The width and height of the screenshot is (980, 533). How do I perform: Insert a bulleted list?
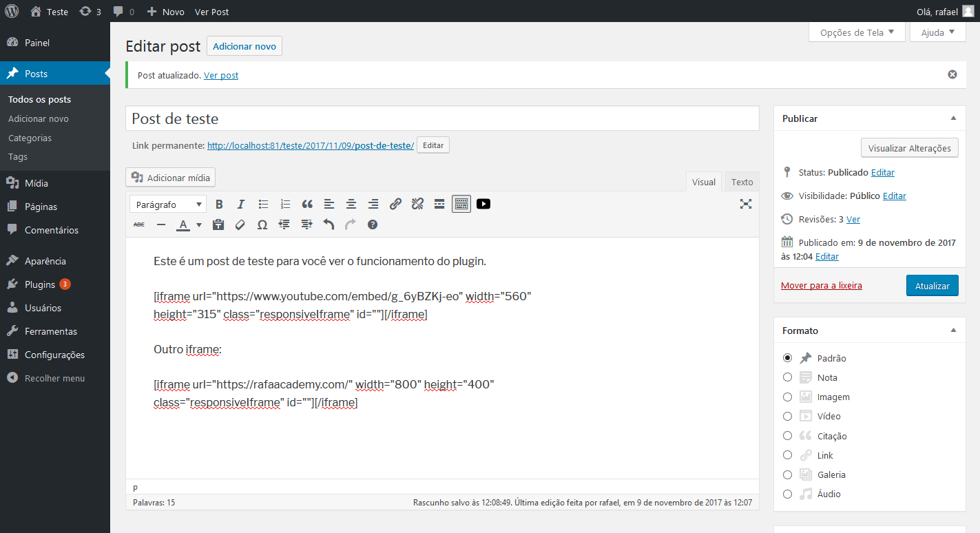tap(263, 204)
